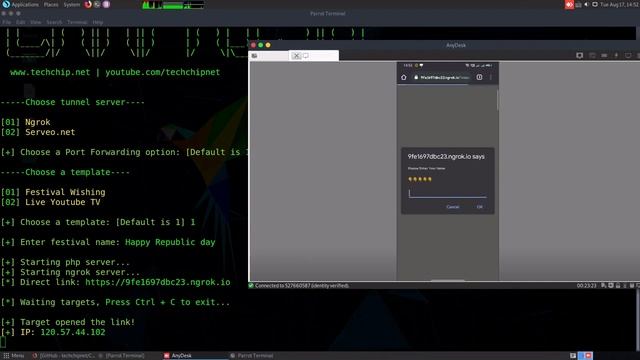Screen dimensions: 640x360
Task: Open the Edit menu in Parrot Terminal
Action: tap(20, 22)
